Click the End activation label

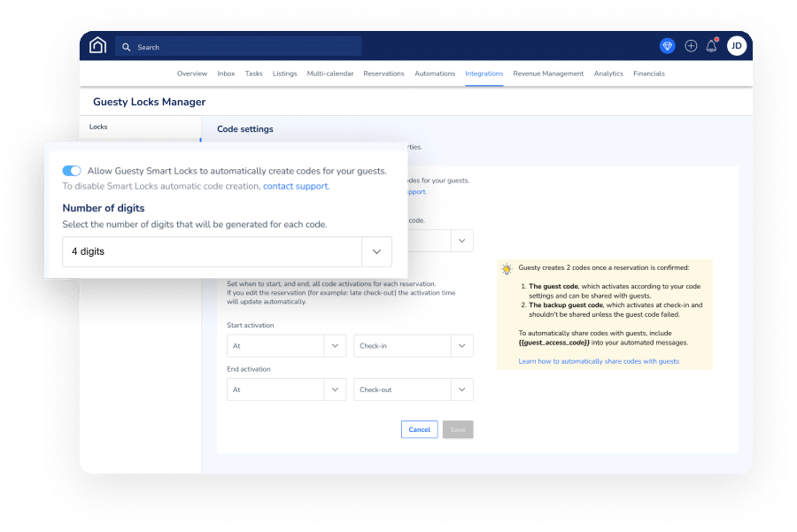coord(249,369)
